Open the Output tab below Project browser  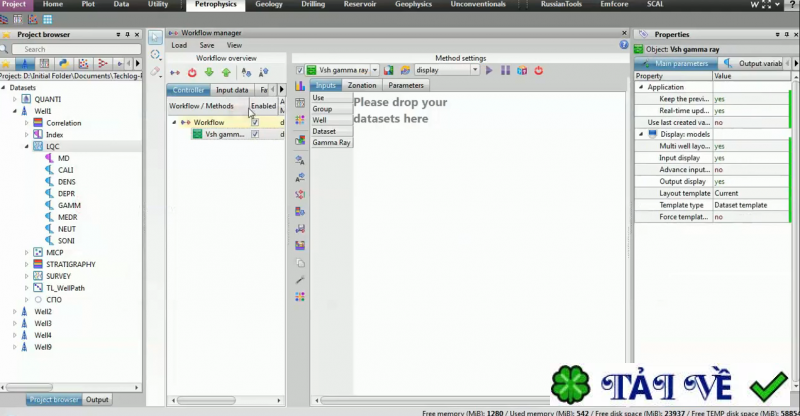[x=97, y=400]
